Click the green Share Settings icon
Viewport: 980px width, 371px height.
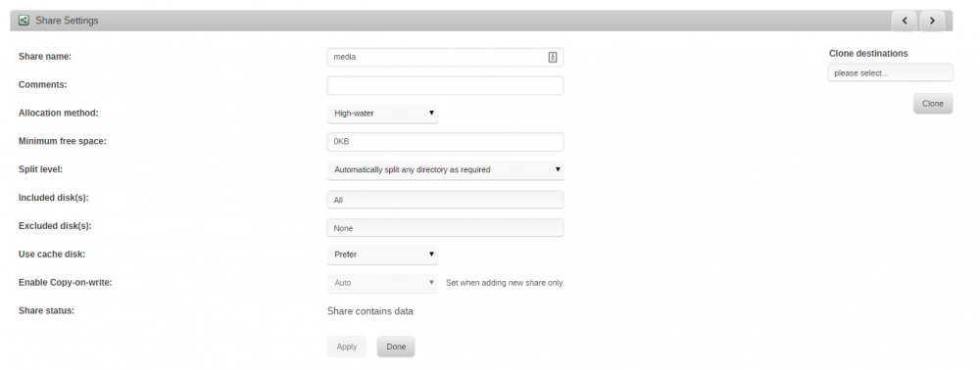[x=24, y=21]
